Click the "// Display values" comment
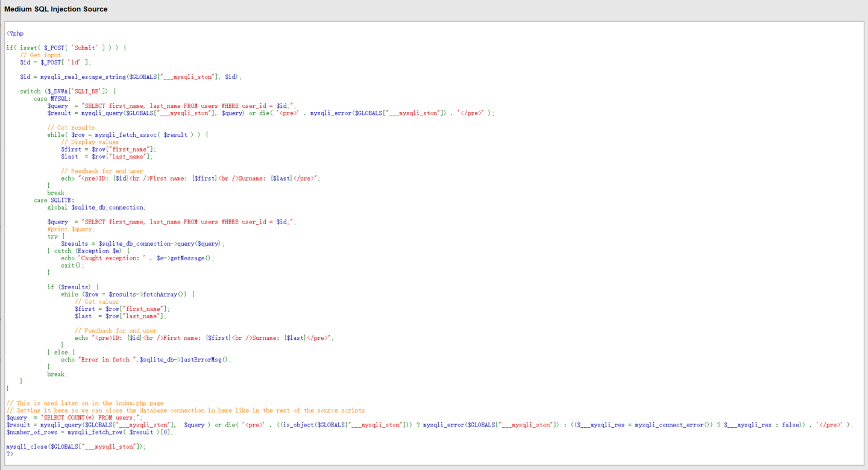 (90, 142)
